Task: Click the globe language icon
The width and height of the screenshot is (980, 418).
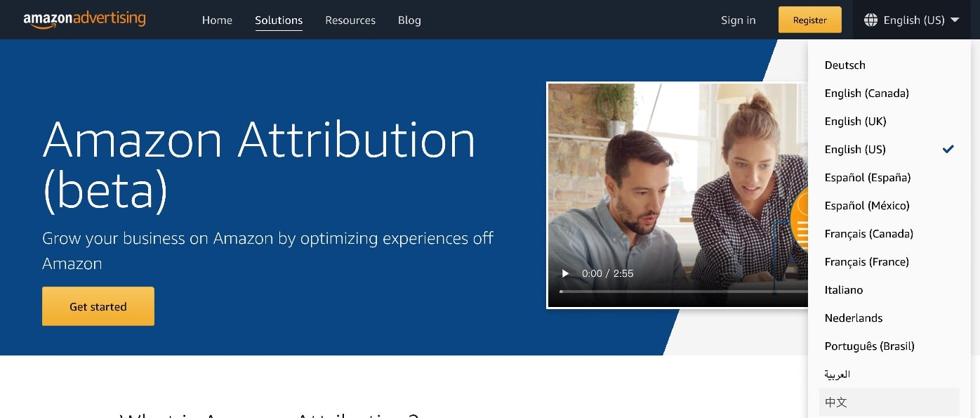Action: click(x=870, y=20)
